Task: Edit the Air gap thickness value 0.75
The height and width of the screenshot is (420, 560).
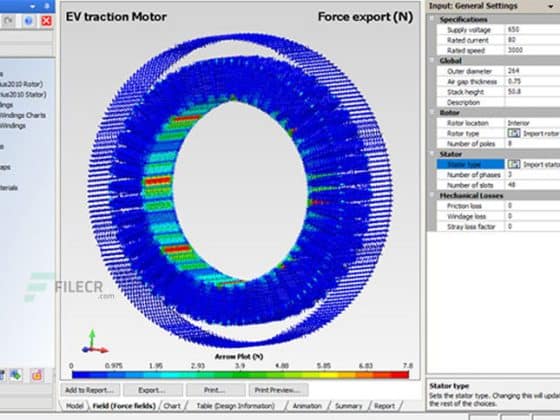Action: (532, 81)
